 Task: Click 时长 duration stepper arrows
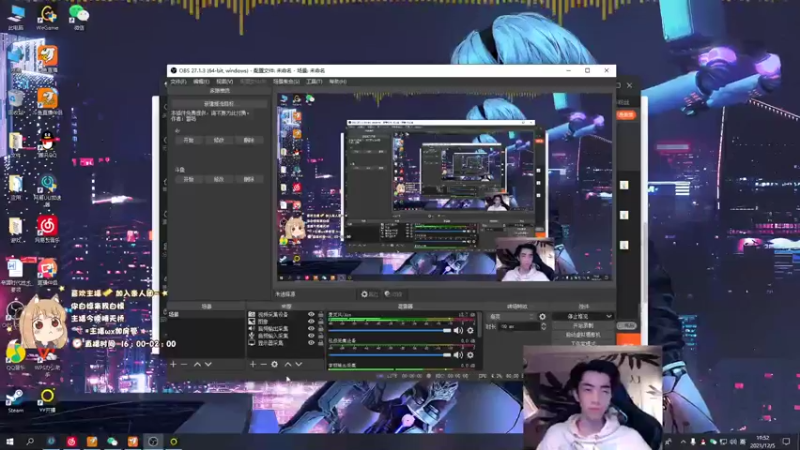click(x=543, y=327)
